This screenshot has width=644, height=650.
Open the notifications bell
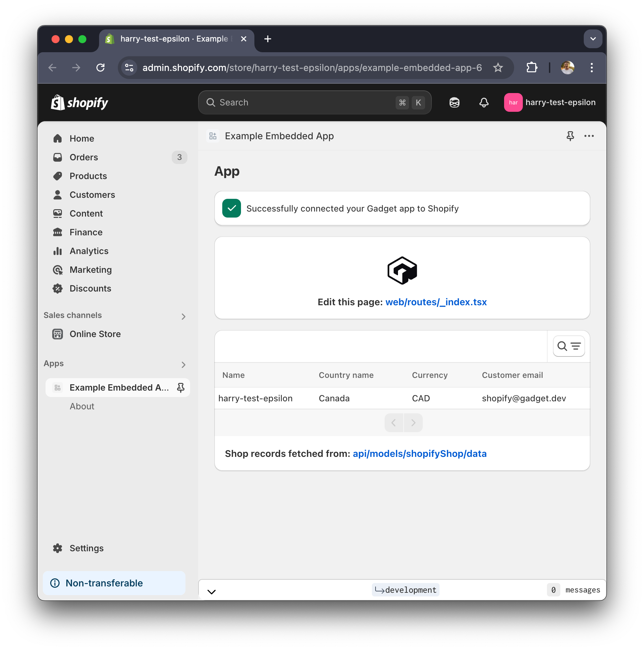pos(484,103)
